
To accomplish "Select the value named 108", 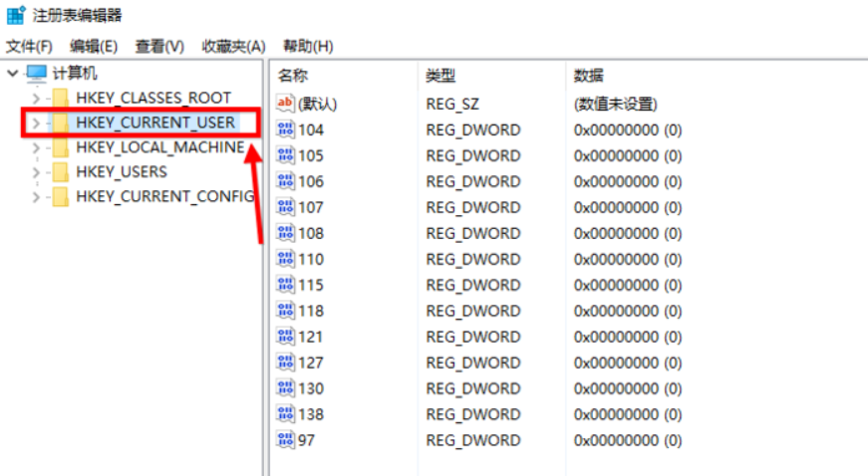I will (311, 233).
